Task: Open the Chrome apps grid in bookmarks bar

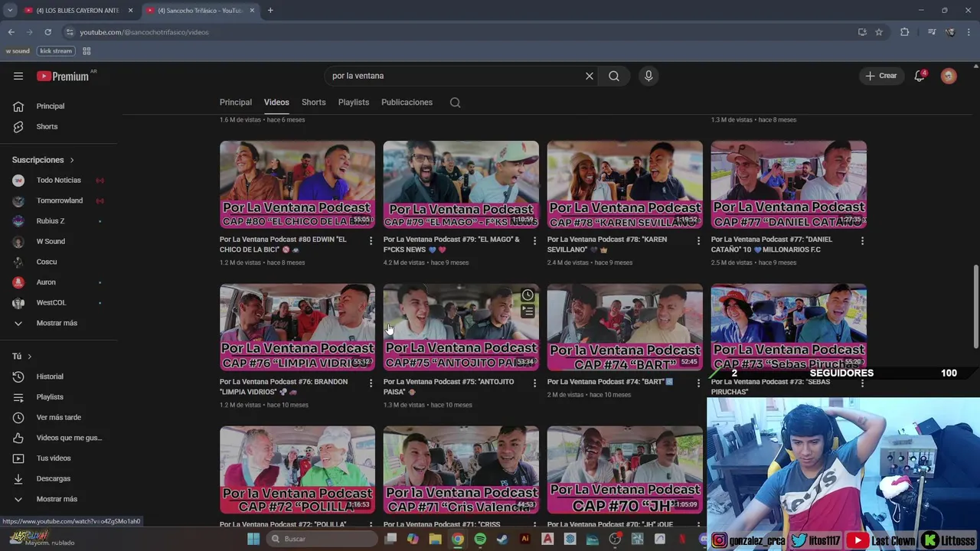Action: pyautogui.click(x=87, y=51)
